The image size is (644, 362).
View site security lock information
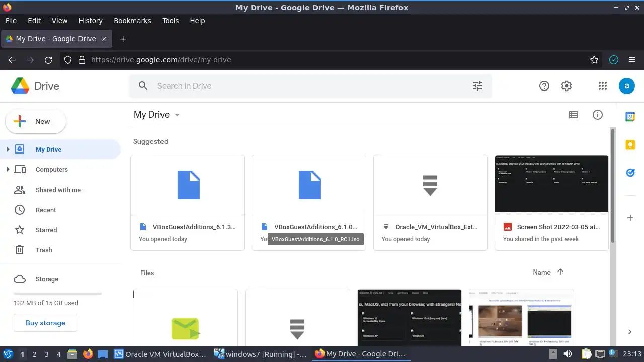pos(82,60)
